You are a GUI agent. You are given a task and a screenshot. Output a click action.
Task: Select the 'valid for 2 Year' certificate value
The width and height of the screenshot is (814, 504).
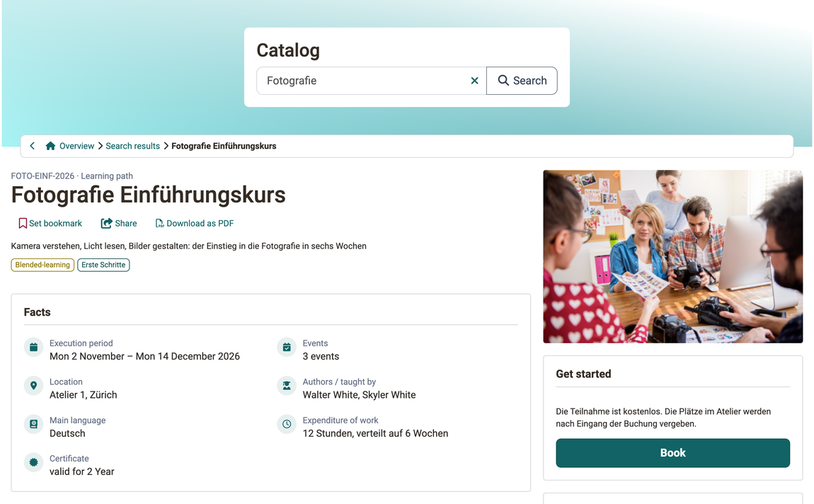[x=82, y=471]
